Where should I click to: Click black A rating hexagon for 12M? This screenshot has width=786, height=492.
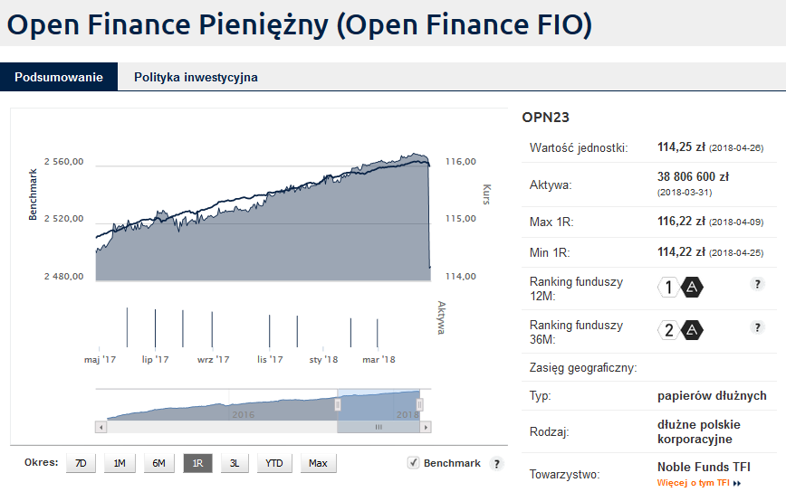692,287
